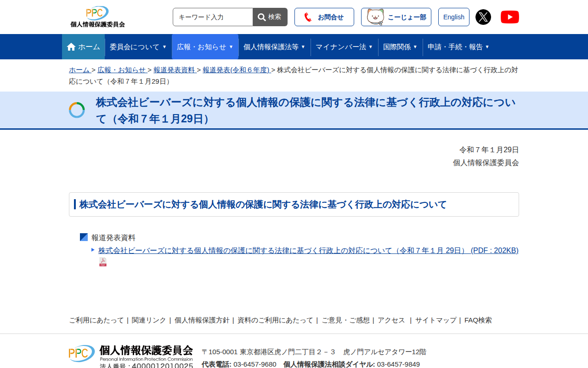Viewport: 588px width, 368px height.
Task: Go to ホーム in the navigation bar
Action: pyautogui.click(x=84, y=47)
